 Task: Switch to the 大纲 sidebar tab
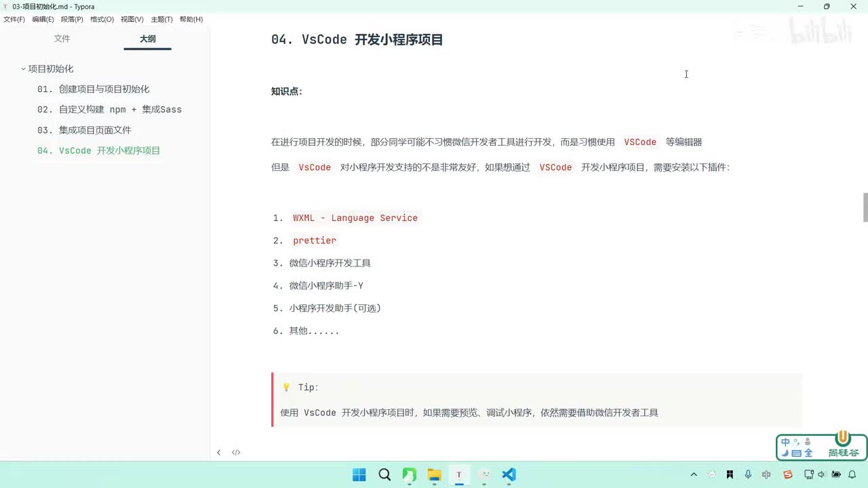(148, 39)
